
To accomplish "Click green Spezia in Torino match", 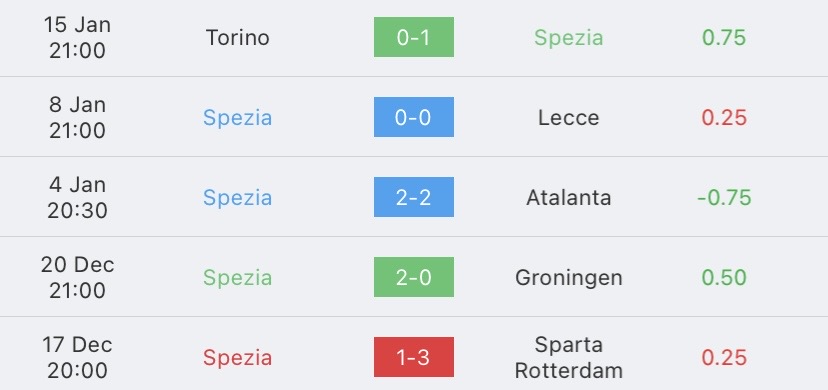I will tap(569, 37).
